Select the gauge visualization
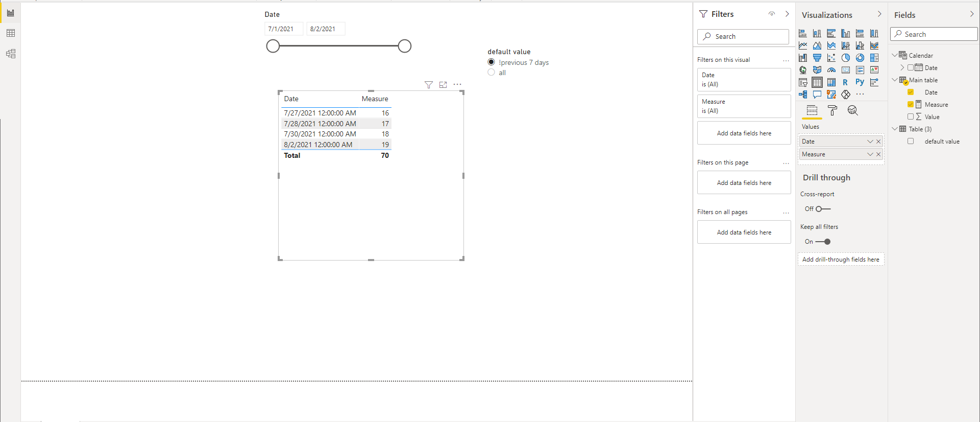This screenshot has height=422, width=980. 831,70
